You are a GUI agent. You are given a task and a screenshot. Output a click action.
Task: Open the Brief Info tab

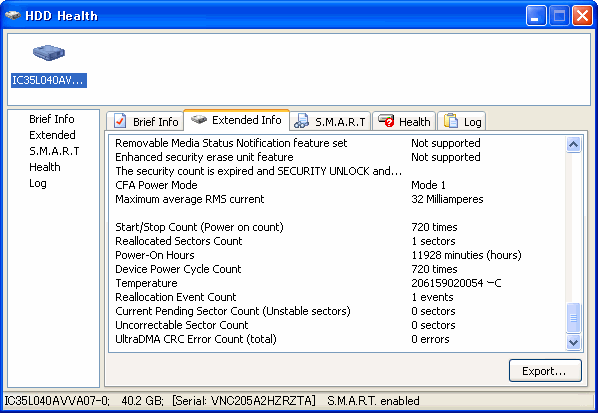point(145,121)
